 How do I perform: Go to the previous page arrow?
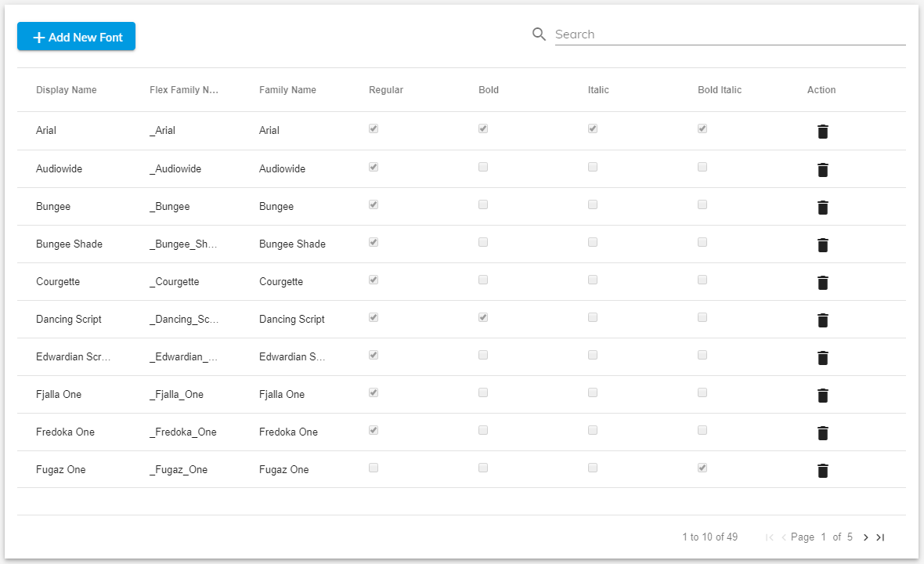pos(784,537)
